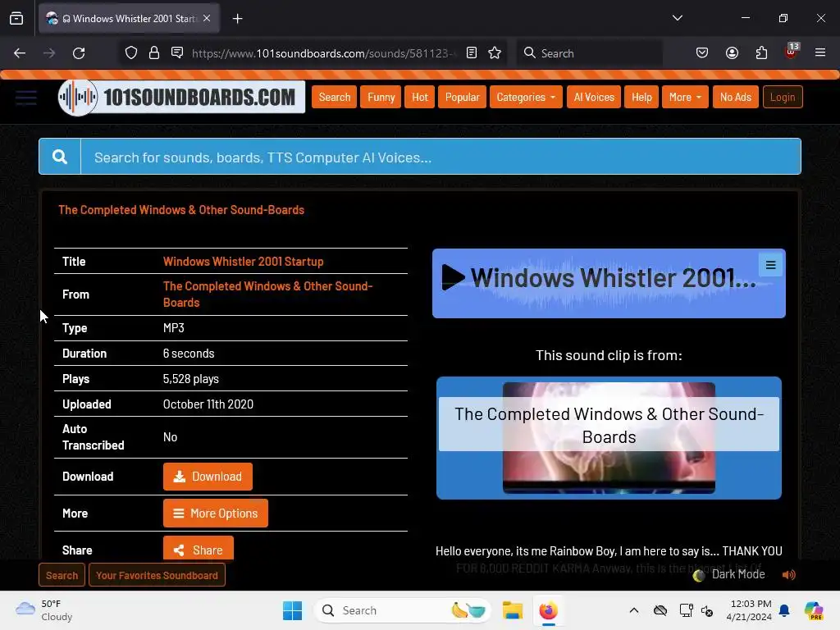Open the soundboard thumbnail card

[x=609, y=438]
